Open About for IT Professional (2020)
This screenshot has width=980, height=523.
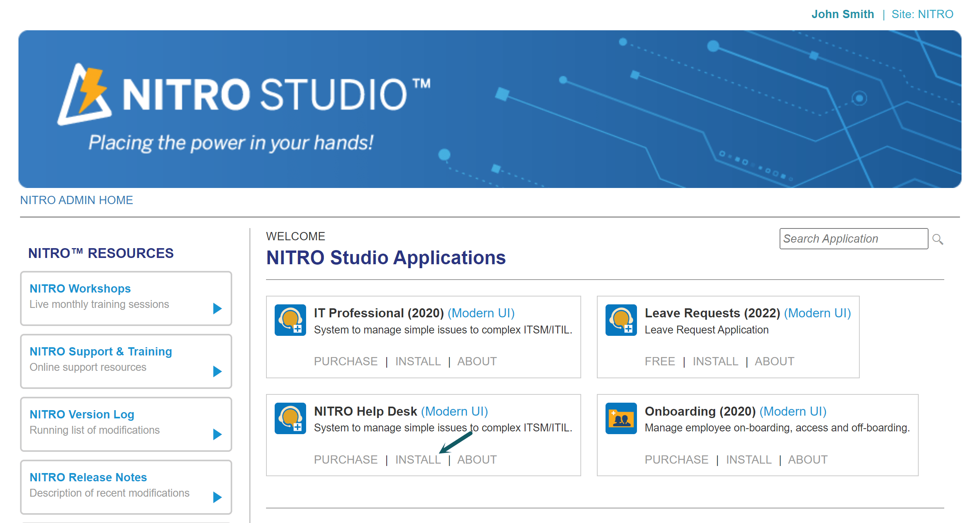tap(477, 361)
